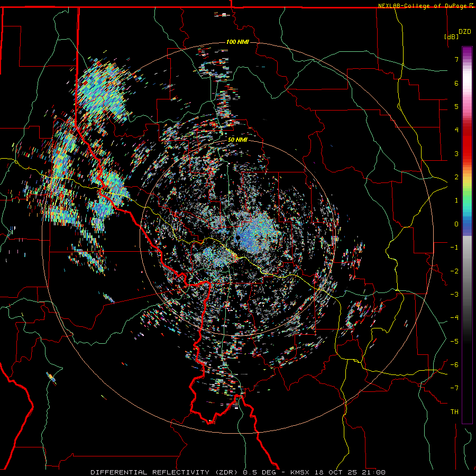This screenshot has width=476, height=476.
Task: Click the -5 value on color scale
Action: point(454,342)
